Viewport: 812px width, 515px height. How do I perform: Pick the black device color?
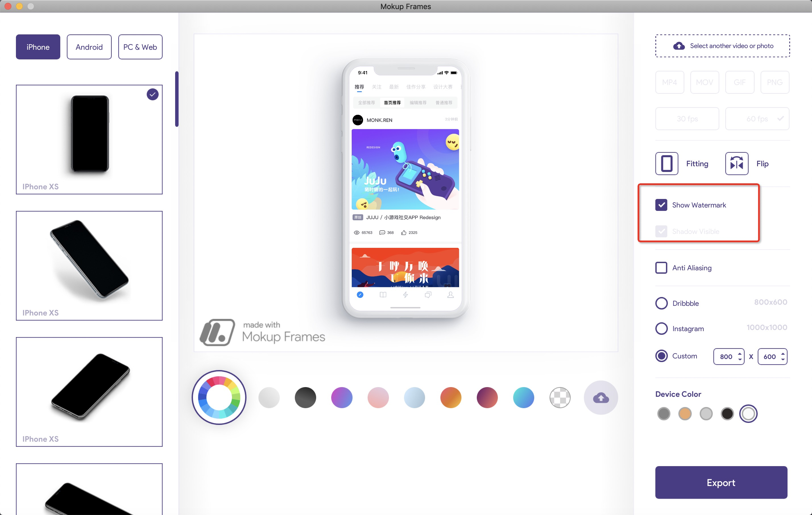tap(727, 414)
